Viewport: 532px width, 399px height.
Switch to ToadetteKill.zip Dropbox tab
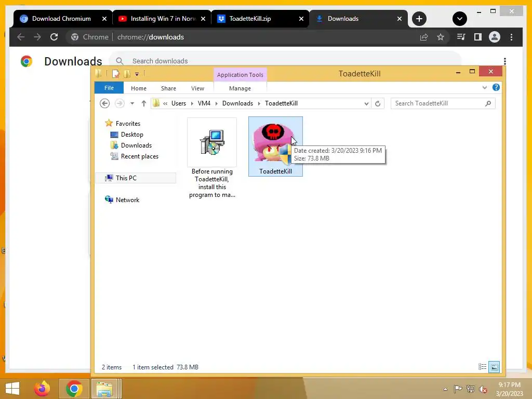click(x=260, y=19)
